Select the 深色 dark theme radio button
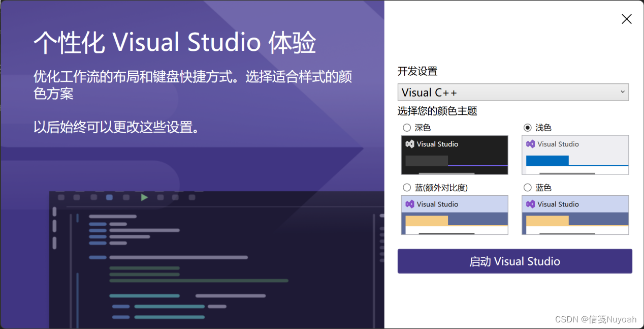 (x=407, y=128)
